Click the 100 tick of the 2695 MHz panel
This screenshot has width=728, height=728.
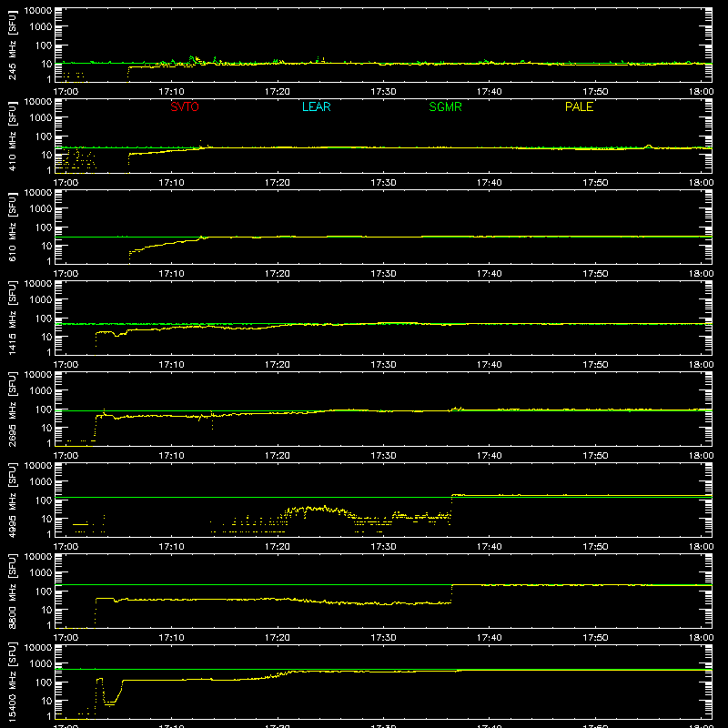pyautogui.click(x=44, y=409)
